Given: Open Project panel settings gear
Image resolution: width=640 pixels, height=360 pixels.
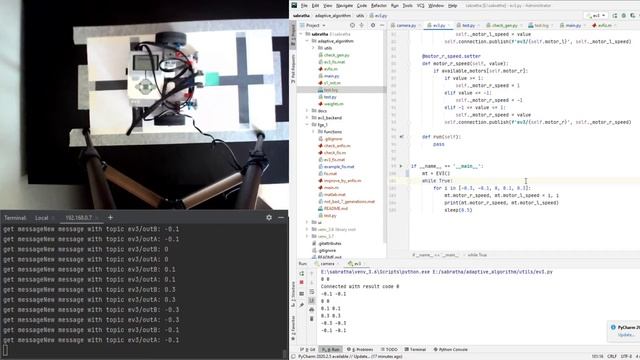Looking at the screenshot, I should tap(373, 25).
